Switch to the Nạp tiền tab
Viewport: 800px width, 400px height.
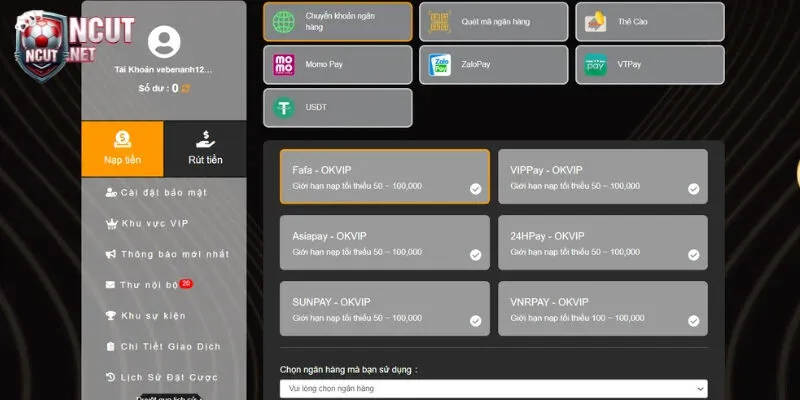(x=122, y=149)
